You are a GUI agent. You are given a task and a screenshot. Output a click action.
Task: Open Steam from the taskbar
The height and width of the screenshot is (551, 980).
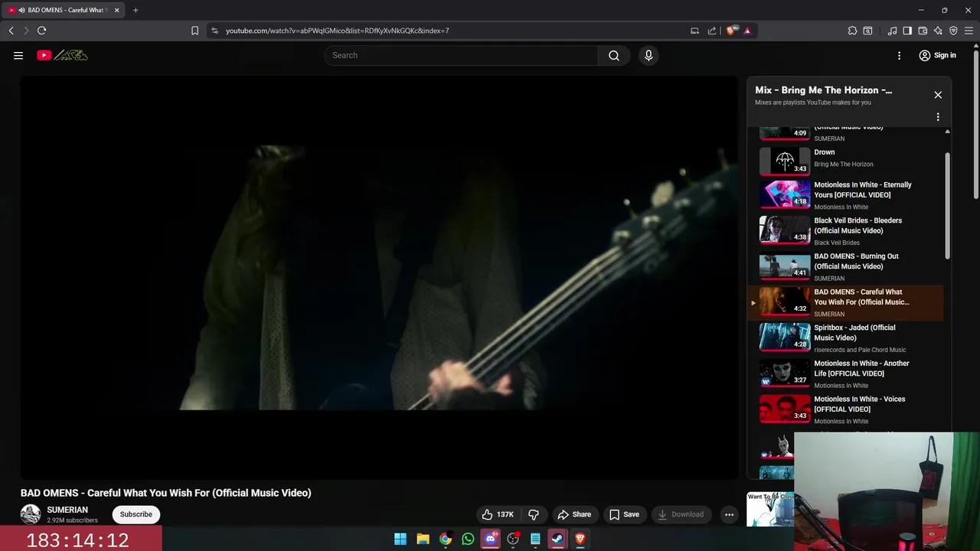tap(558, 539)
